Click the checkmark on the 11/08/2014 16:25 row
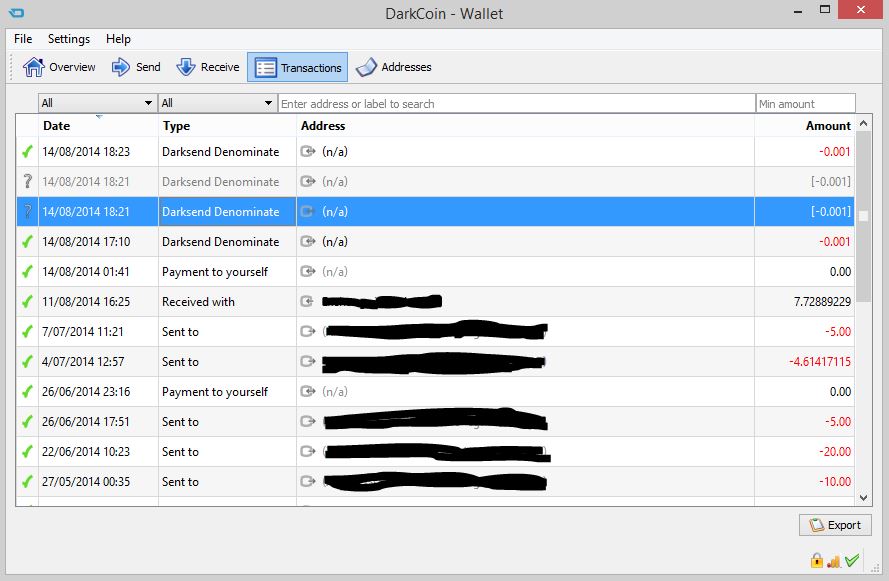Image resolution: width=889 pixels, height=581 pixels. click(27, 302)
